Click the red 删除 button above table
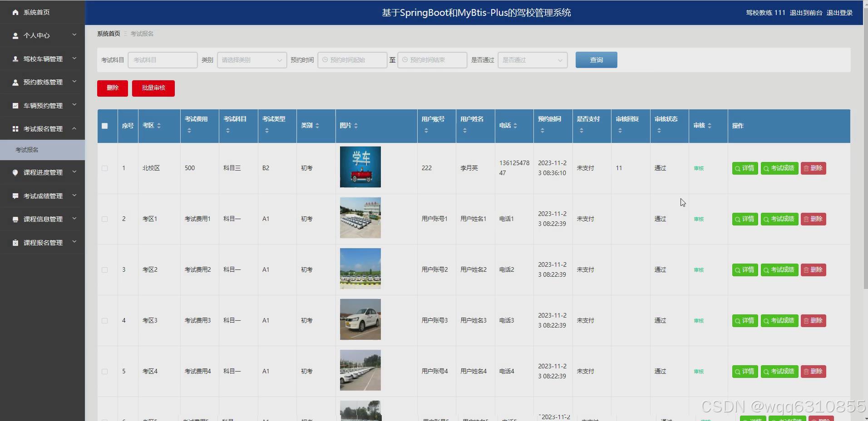This screenshot has height=421, width=868. pos(113,88)
